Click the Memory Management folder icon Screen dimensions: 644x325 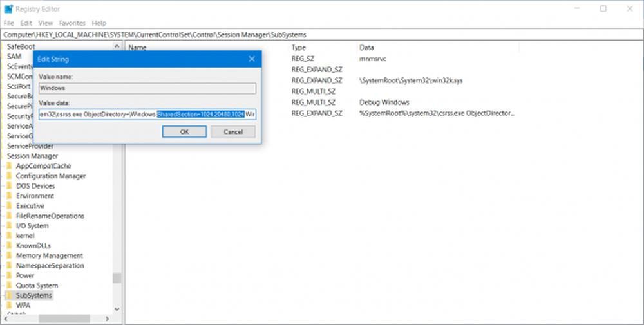click(9, 255)
